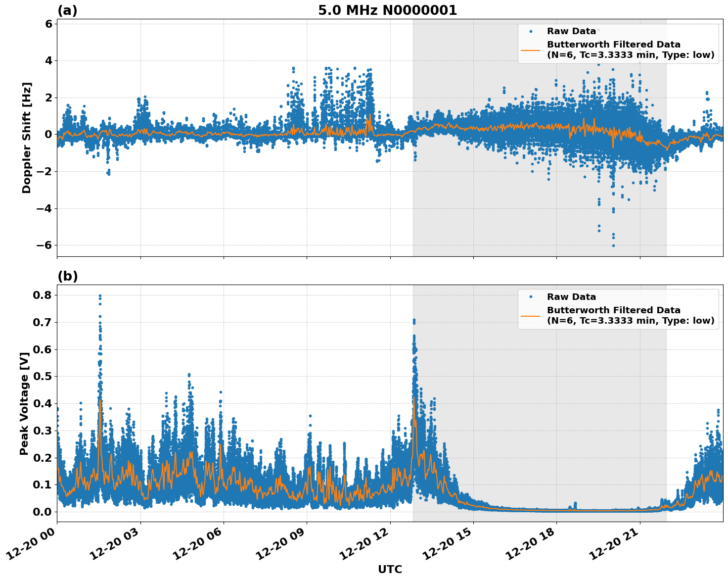Click the blue Raw Data marker in bottom legend
This screenshot has width=728, height=580.
pyautogui.click(x=531, y=297)
